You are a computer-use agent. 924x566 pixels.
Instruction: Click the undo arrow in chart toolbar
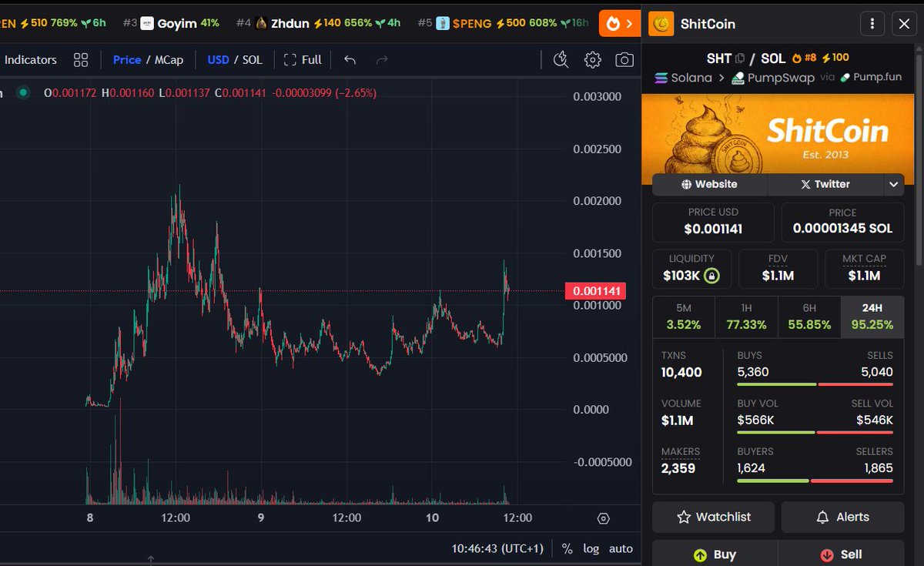[350, 59]
